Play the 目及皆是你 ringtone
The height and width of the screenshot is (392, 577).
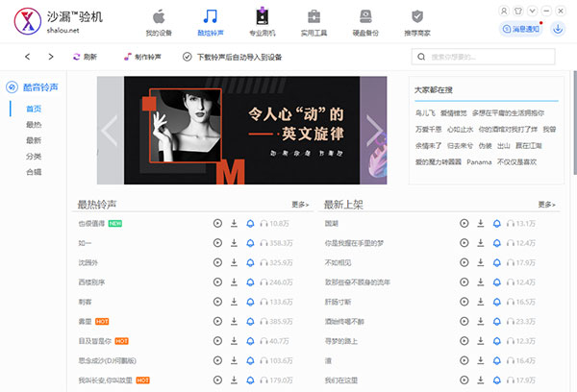218,341
